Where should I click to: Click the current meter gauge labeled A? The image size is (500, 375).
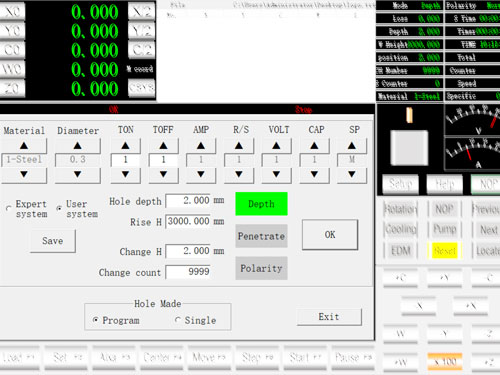click(473, 153)
